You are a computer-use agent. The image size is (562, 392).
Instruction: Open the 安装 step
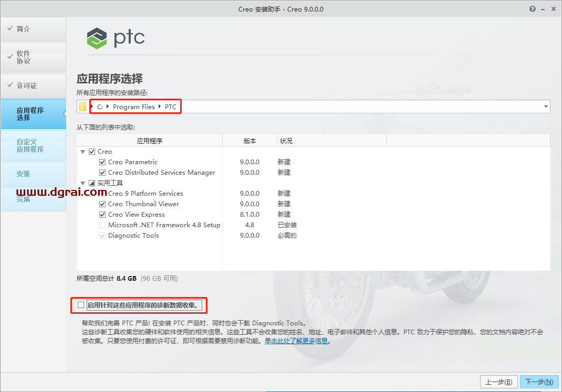pos(33,174)
